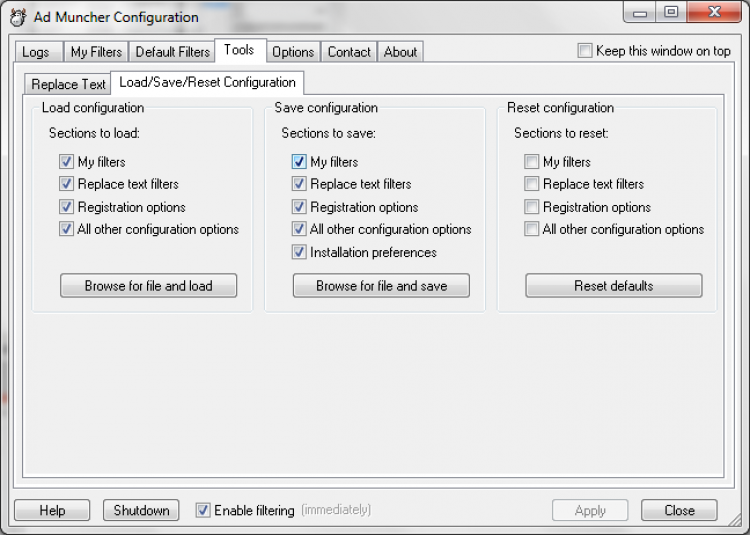Image resolution: width=750 pixels, height=535 pixels.
Task: Switch to the Logs tab
Action: pos(35,52)
